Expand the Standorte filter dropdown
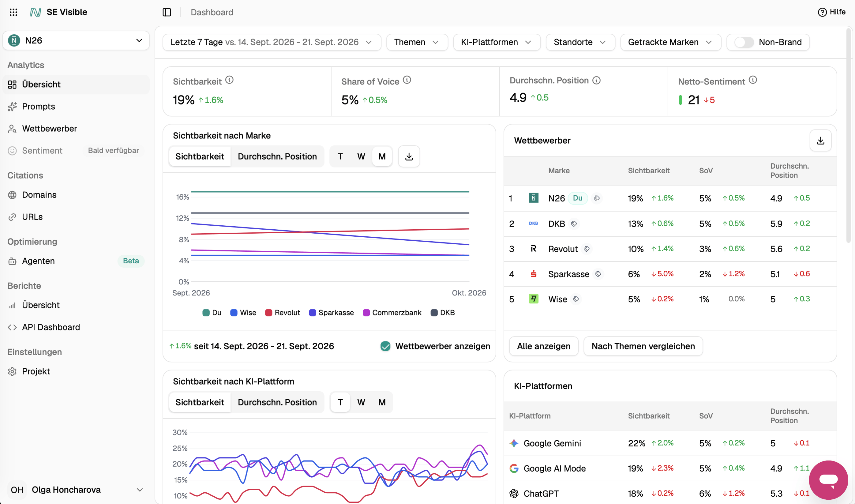The width and height of the screenshot is (855, 504). tap(580, 42)
